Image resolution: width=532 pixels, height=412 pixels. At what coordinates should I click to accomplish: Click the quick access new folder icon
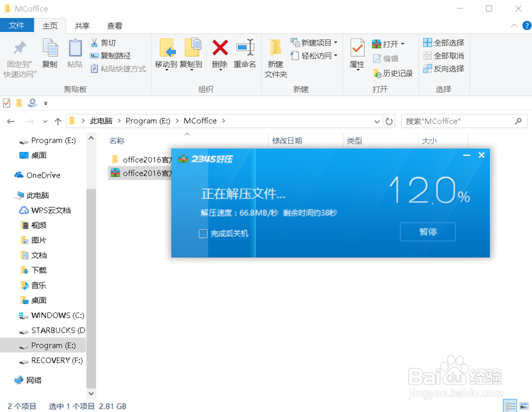(19, 103)
